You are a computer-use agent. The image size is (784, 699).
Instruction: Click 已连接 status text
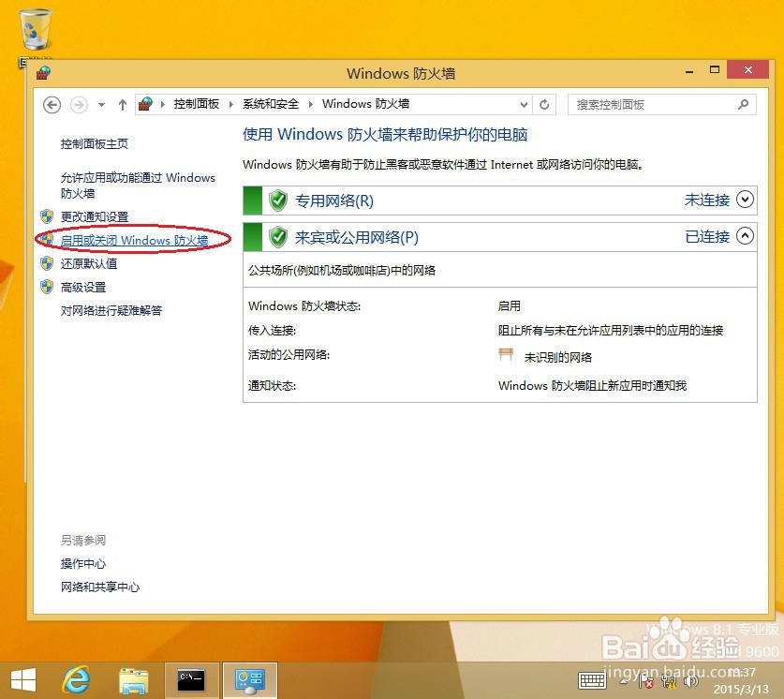click(707, 236)
